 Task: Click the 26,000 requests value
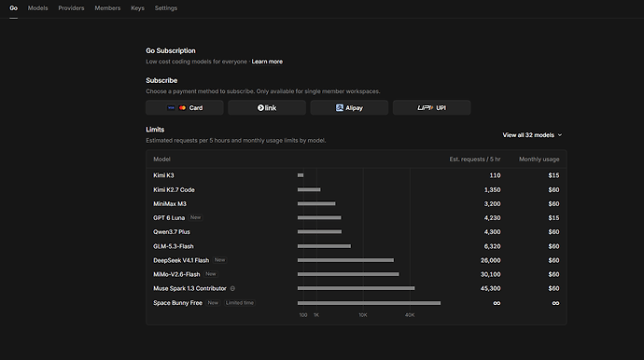(490, 260)
